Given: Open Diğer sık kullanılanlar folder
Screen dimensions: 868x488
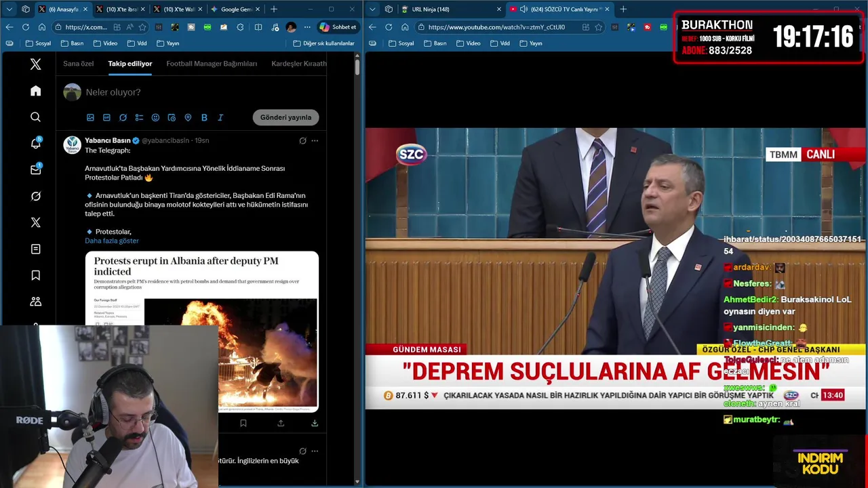Looking at the screenshot, I should click(323, 43).
